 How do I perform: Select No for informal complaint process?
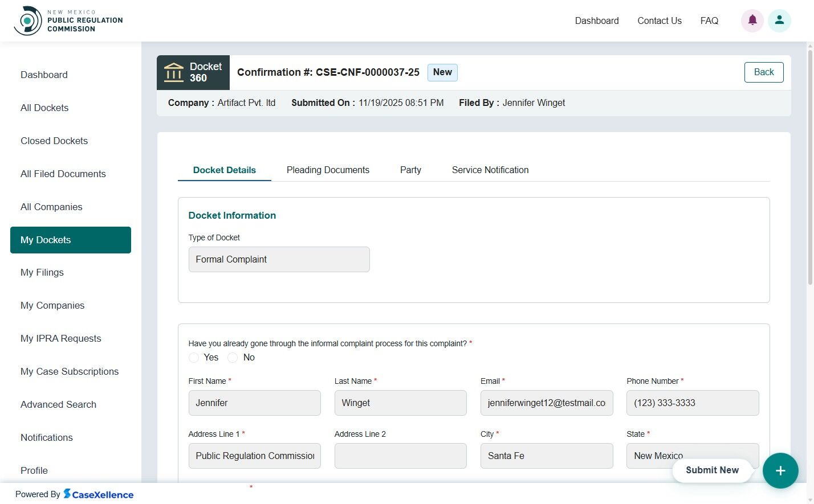click(233, 358)
